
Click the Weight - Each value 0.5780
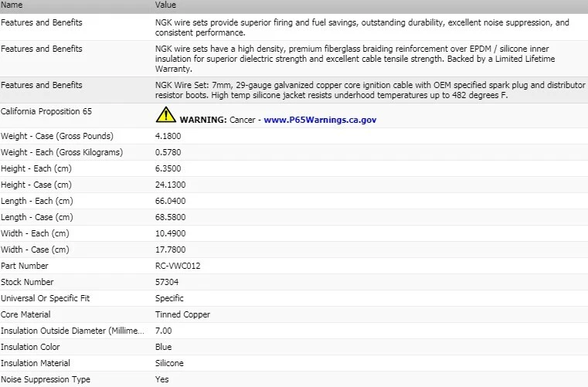[x=168, y=152]
